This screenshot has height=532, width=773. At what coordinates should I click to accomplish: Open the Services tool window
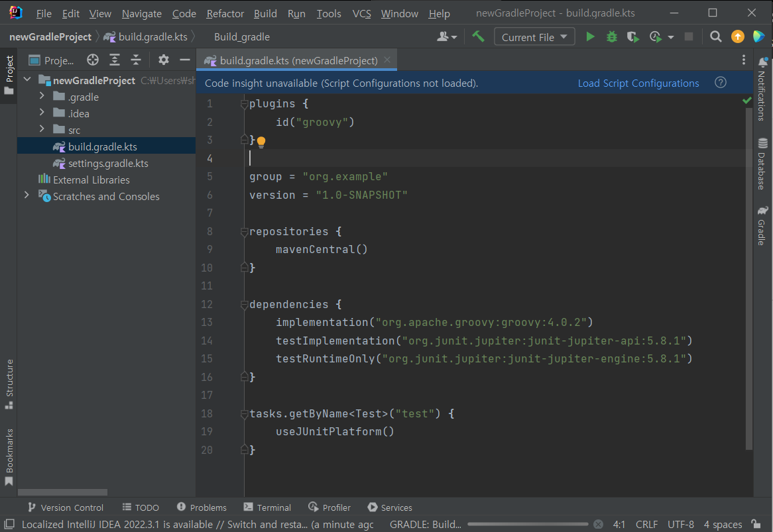tap(389, 507)
